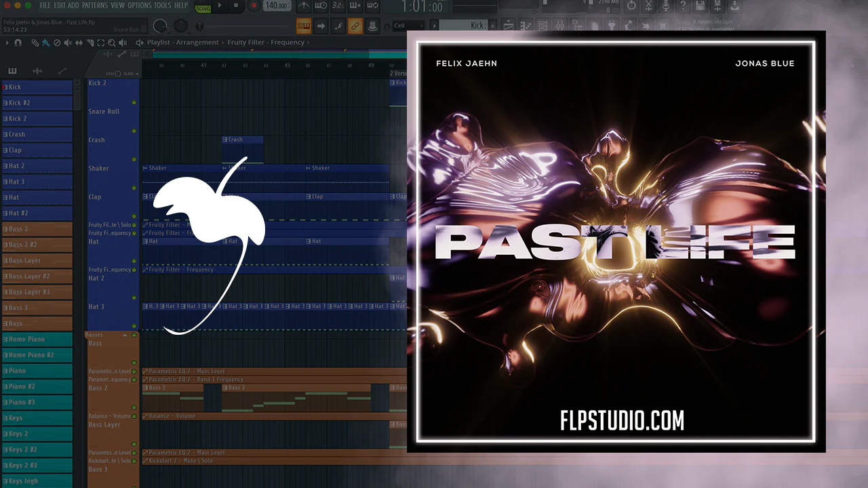868x488 pixels.
Task: Select the playlist Mute tool
Action: coord(68,43)
